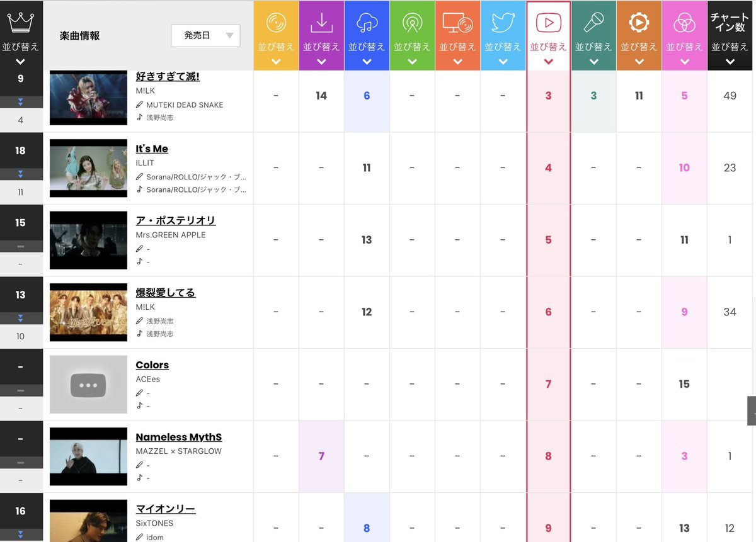Click the blue down-arrow indicator under rank 13
Screen dimensions: 756x542
pyautogui.click(x=20, y=318)
